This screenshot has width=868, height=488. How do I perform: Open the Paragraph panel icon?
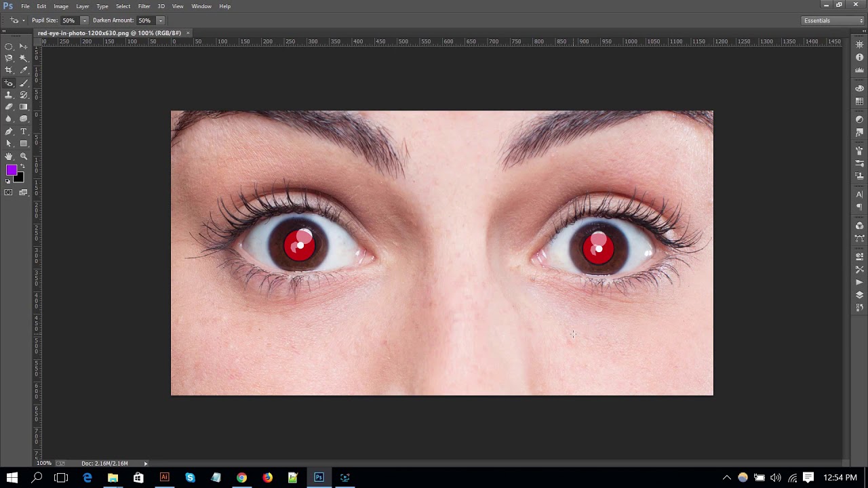point(859,207)
